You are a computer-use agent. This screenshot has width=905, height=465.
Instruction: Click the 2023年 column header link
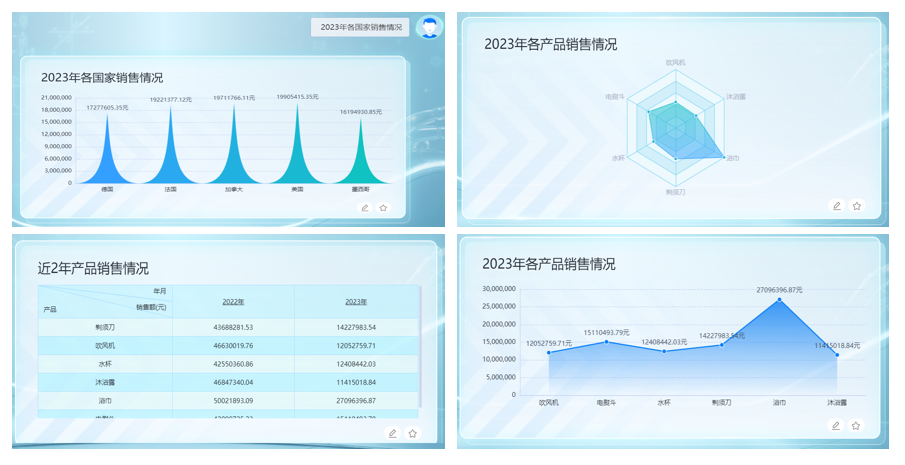[357, 302]
